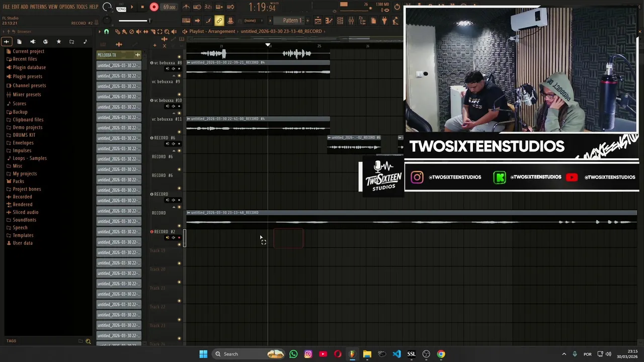Screen dimensions: 644x362
Task: Click the time display showing 1:19:94
Action: pyautogui.click(x=262, y=8)
